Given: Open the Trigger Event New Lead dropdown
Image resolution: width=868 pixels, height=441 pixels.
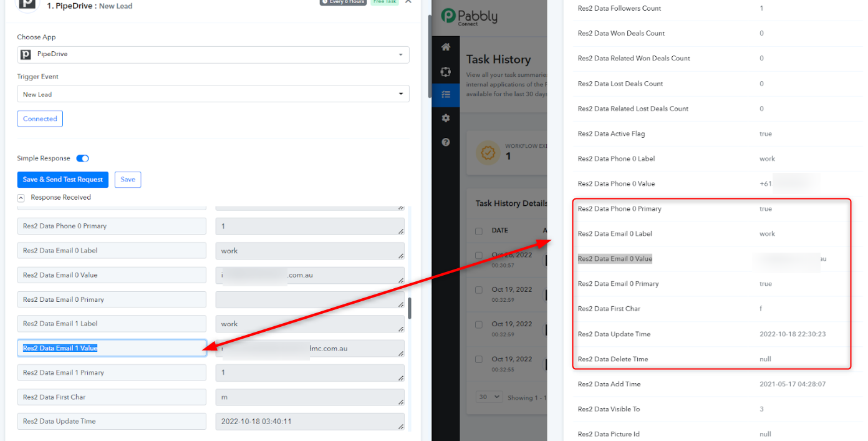Looking at the screenshot, I should tap(213, 94).
